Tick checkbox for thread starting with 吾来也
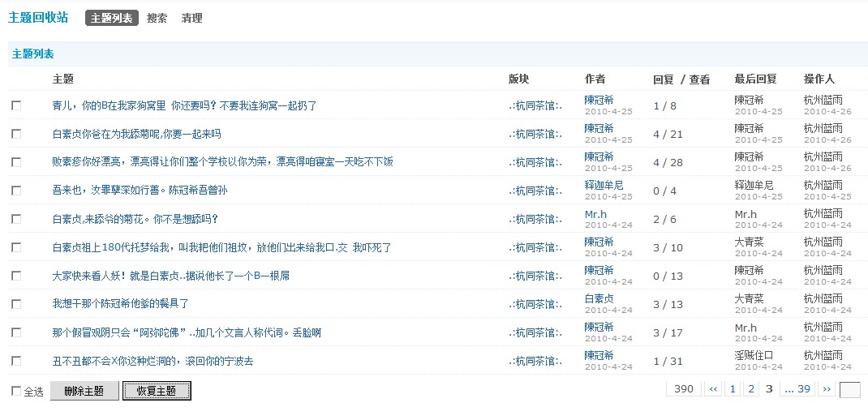 tap(16, 191)
